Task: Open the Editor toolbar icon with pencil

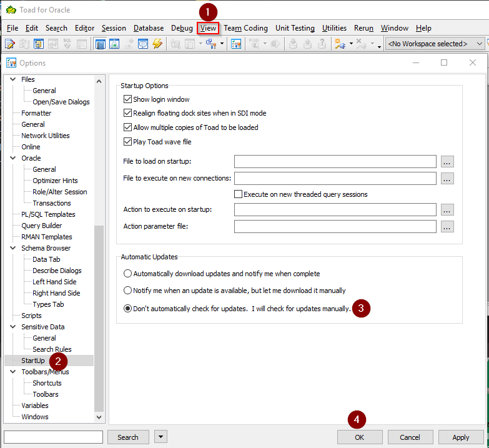Action: 10,44
